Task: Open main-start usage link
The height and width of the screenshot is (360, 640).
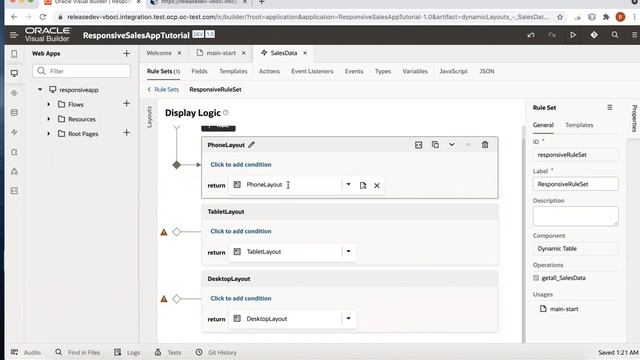Action: coord(564,309)
